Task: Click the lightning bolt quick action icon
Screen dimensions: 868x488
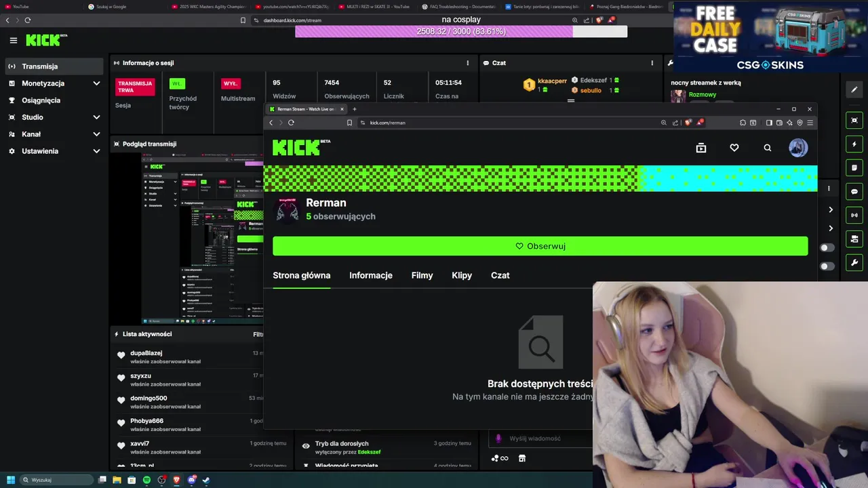Action: (x=854, y=144)
